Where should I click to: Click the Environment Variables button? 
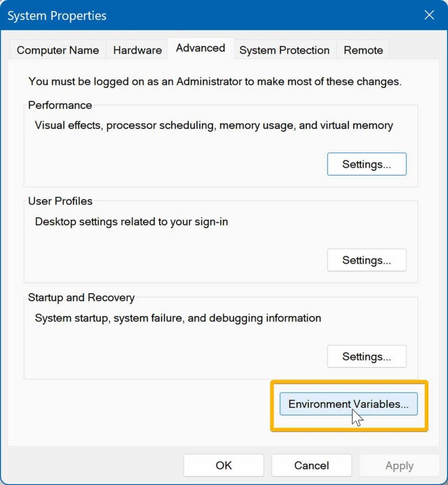(x=349, y=404)
